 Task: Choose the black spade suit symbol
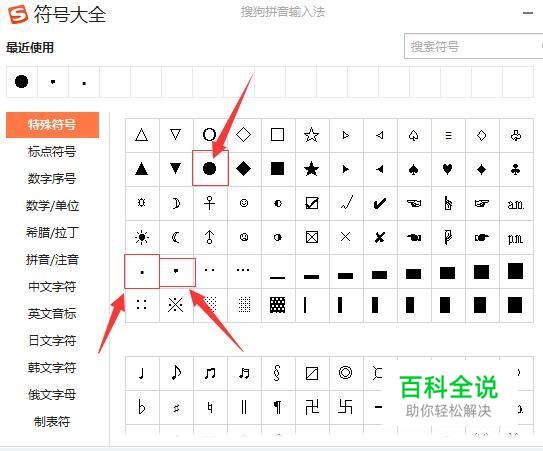coord(413,169)
